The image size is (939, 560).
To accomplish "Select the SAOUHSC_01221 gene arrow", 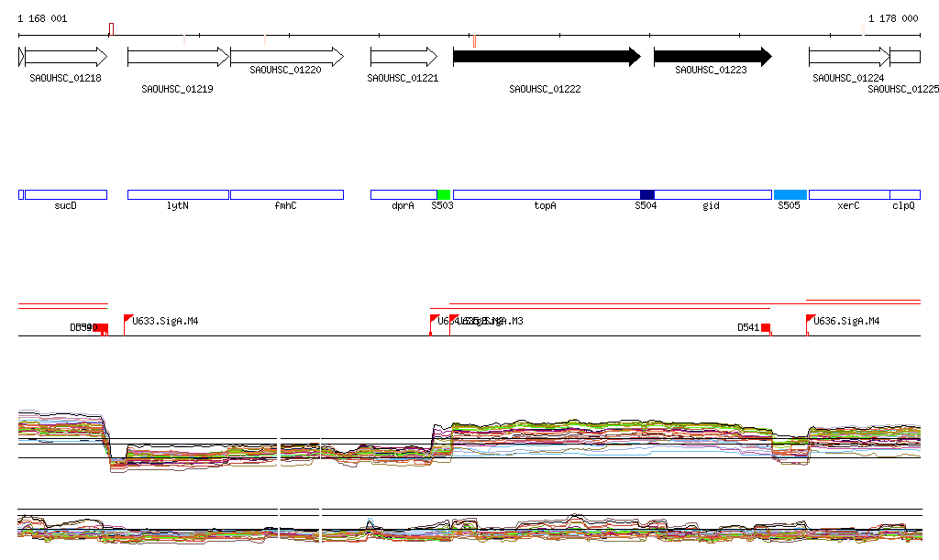I will click(404, 57).
